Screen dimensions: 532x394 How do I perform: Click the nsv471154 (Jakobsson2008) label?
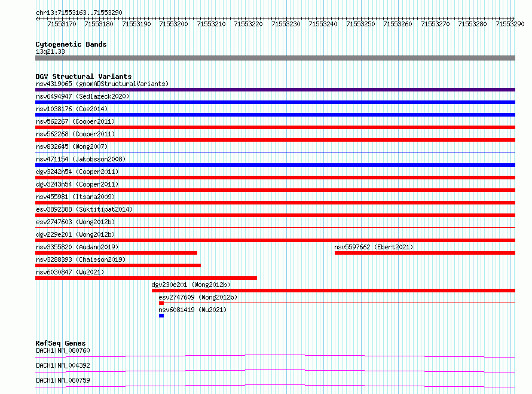point(81,159)
